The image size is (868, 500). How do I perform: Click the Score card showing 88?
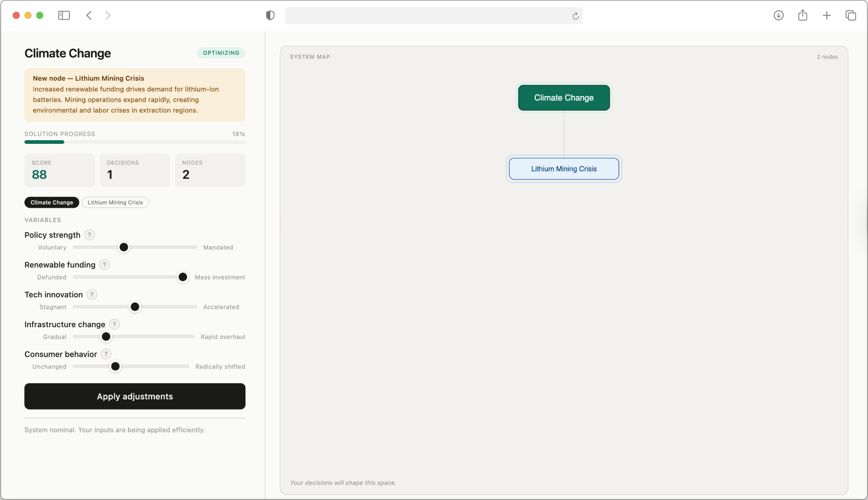pyautogui.click(x=60, y=170)
